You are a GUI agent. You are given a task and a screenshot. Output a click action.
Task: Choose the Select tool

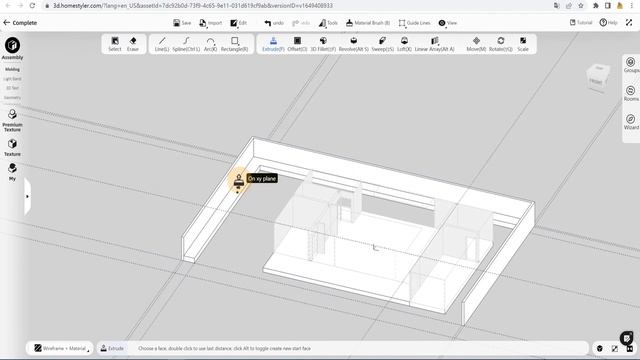click(115, 44)
